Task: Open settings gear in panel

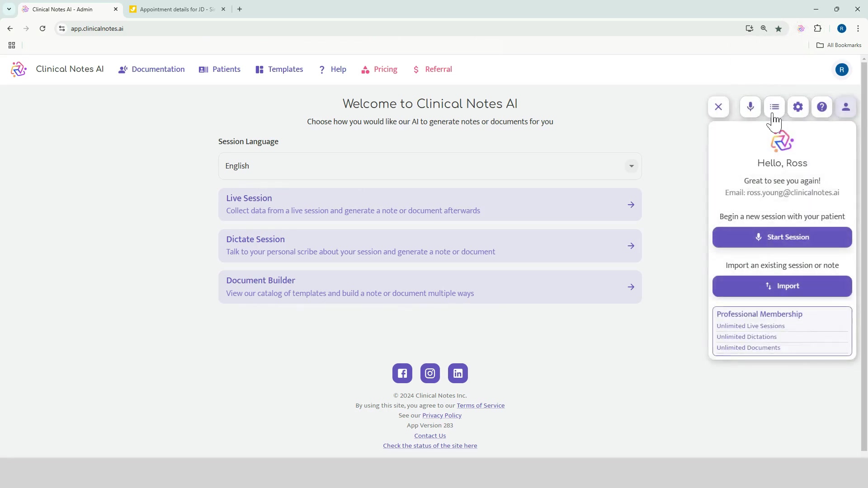Action: tap(798, 107)
